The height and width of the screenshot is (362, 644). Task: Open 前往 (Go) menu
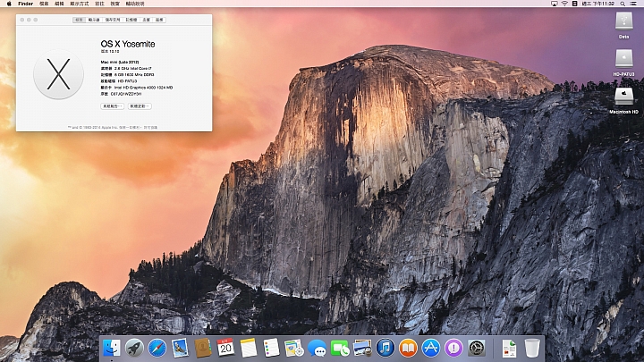click(99, 4)
